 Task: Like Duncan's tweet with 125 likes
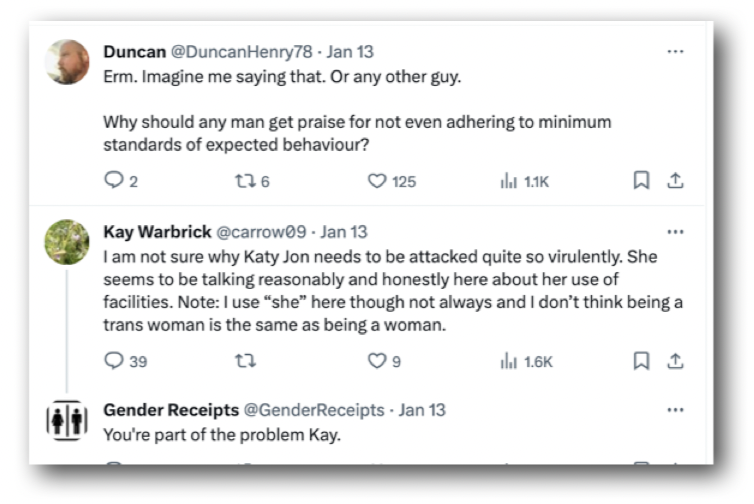(x=377, y=181)
